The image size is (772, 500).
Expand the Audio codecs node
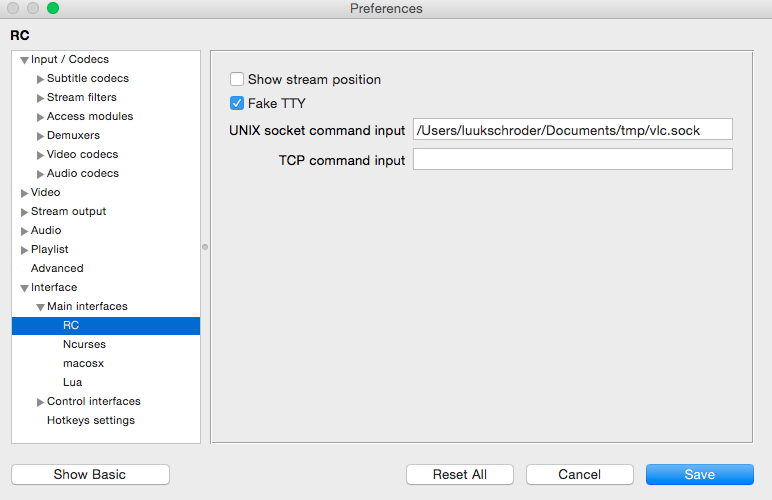tap(40, 174)
